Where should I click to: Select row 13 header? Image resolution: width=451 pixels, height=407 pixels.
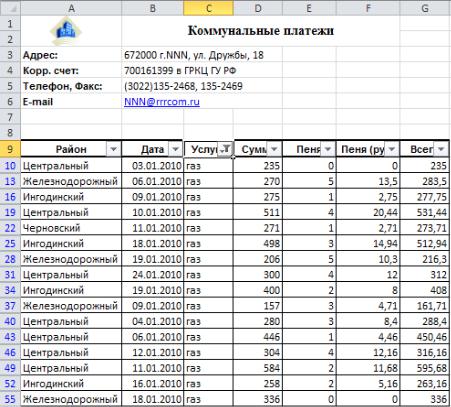coord(10,181)
